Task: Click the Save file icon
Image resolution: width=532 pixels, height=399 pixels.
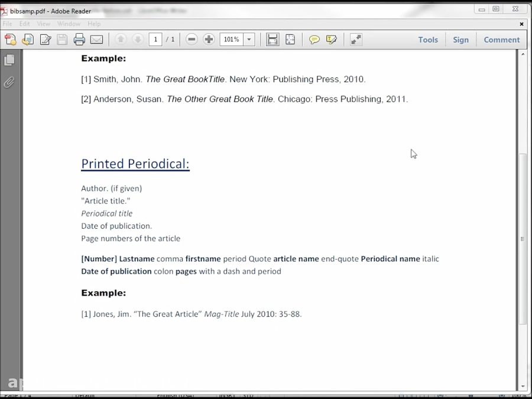Action: 61,39
